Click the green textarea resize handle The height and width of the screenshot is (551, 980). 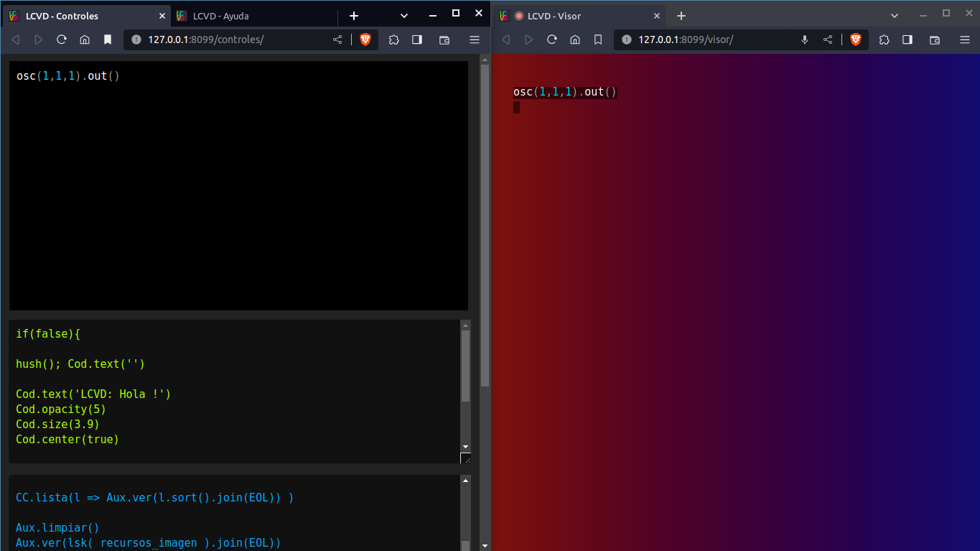(x=465, y=458)
